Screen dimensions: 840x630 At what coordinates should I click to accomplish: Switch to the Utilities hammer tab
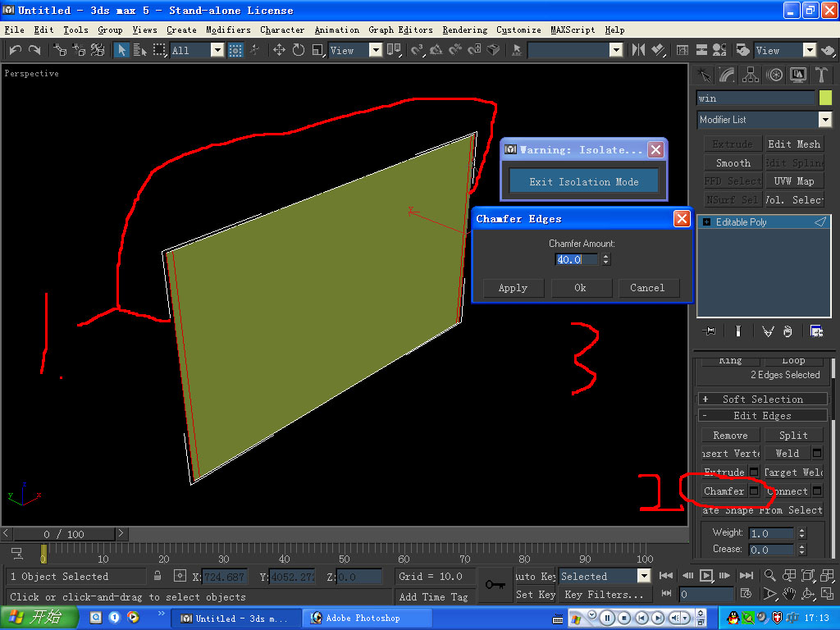(x=821, y=75)
